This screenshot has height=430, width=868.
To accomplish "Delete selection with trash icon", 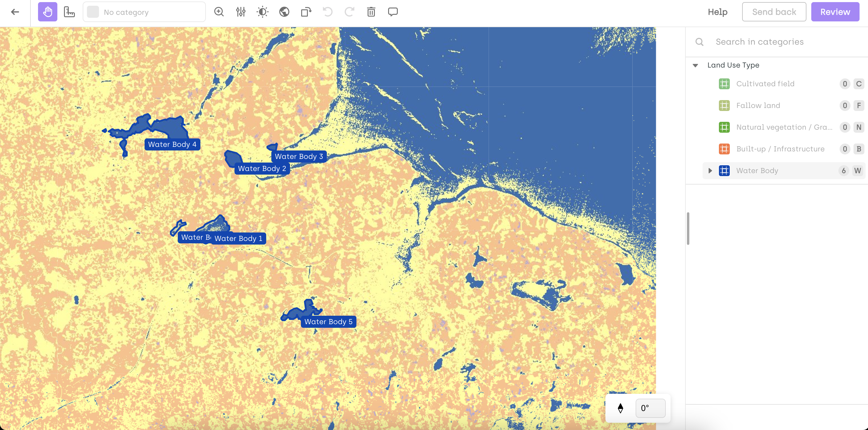I will (371, 12).
